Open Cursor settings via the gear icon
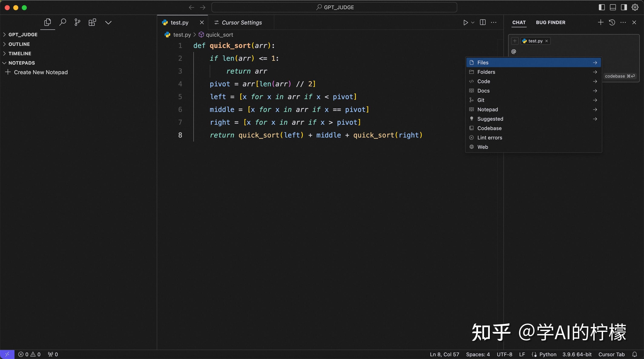 point(635,7)
